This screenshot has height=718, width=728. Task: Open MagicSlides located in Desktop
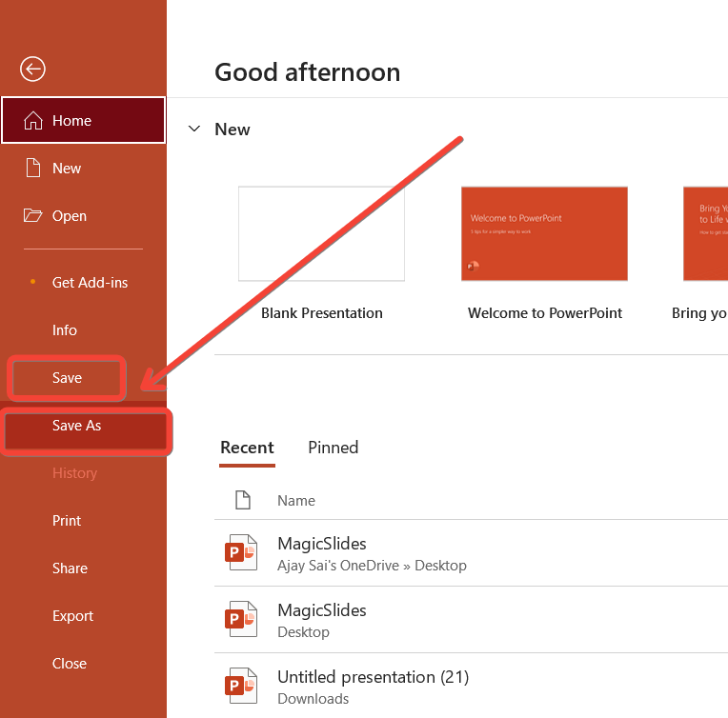coord(471,620)
